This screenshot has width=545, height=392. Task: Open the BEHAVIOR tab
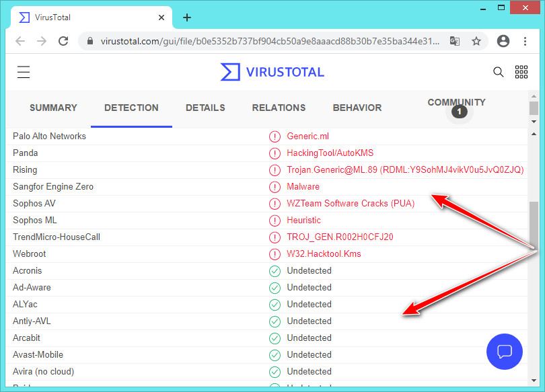click(x=357, y=108)
